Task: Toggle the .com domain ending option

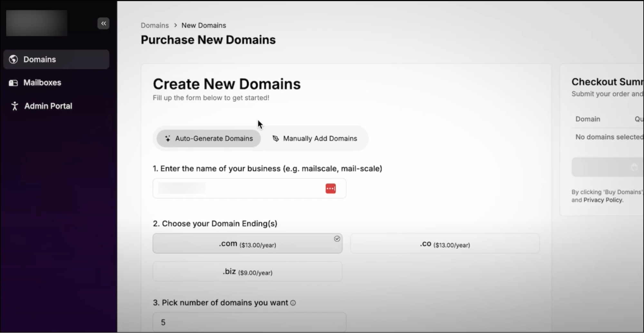Action: [247, 243]
